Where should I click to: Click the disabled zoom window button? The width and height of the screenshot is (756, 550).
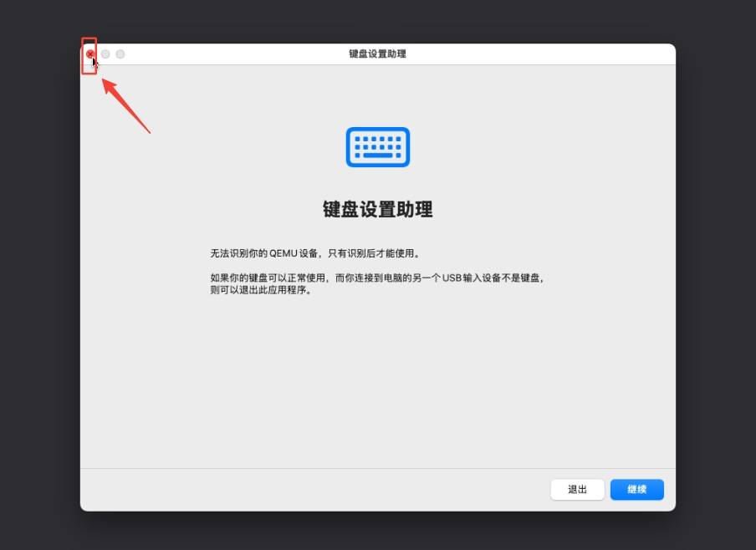[x=120, y=54]
